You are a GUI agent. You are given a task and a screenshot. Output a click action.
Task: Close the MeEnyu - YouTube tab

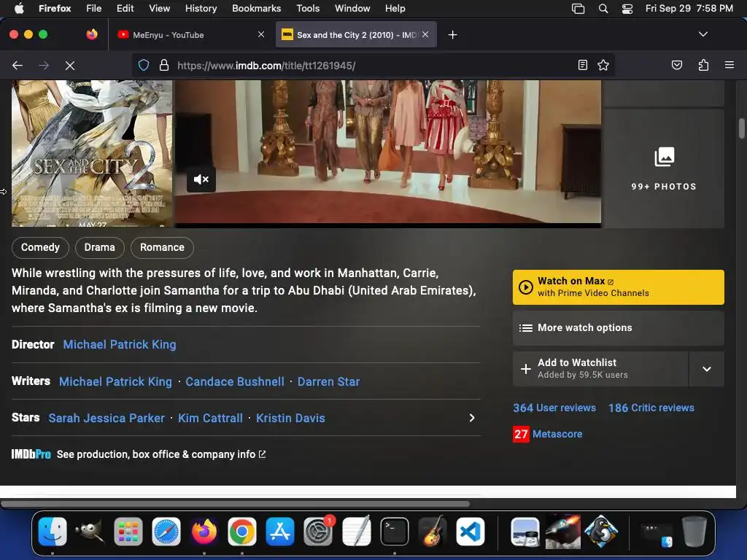coord(261,34)
